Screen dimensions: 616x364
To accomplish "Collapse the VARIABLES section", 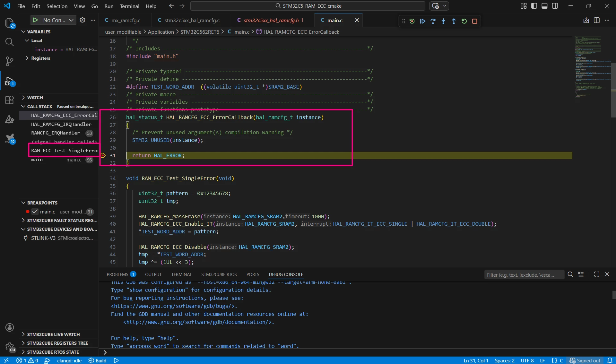I will 39,31.
